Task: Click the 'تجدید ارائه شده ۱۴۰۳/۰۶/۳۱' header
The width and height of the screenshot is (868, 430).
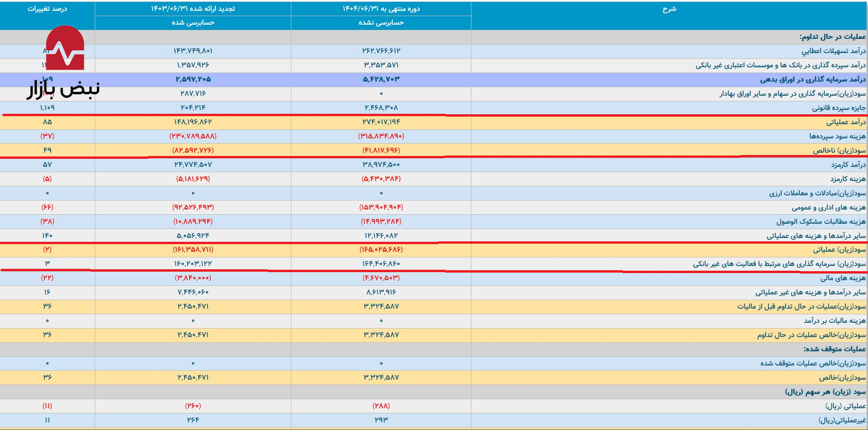Action: [x=193, y=9]
